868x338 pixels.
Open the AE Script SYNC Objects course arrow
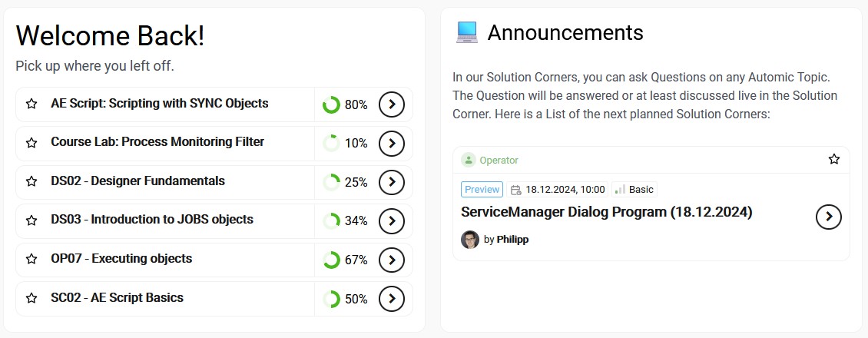[x=392, y=104]
